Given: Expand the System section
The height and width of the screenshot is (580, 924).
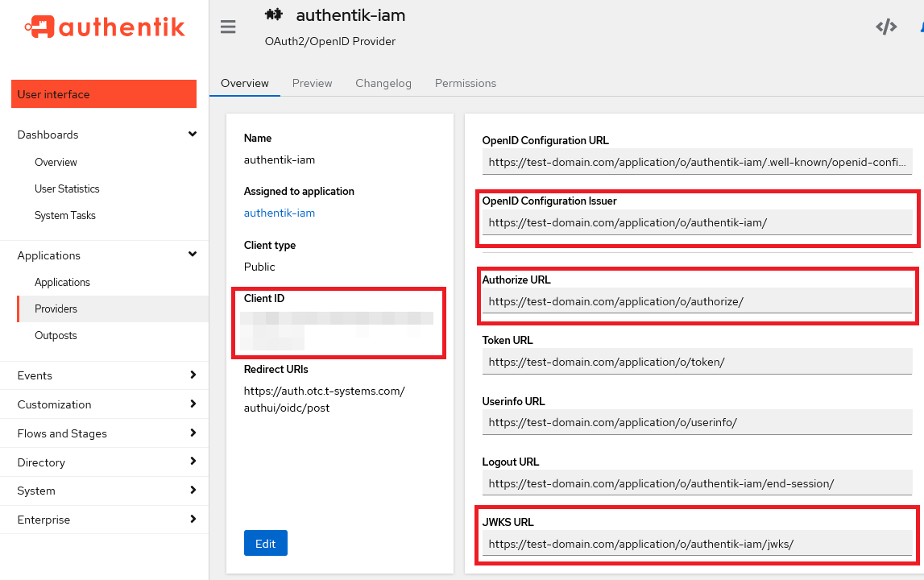Looking at the screenshot, I should click(192, 491).
